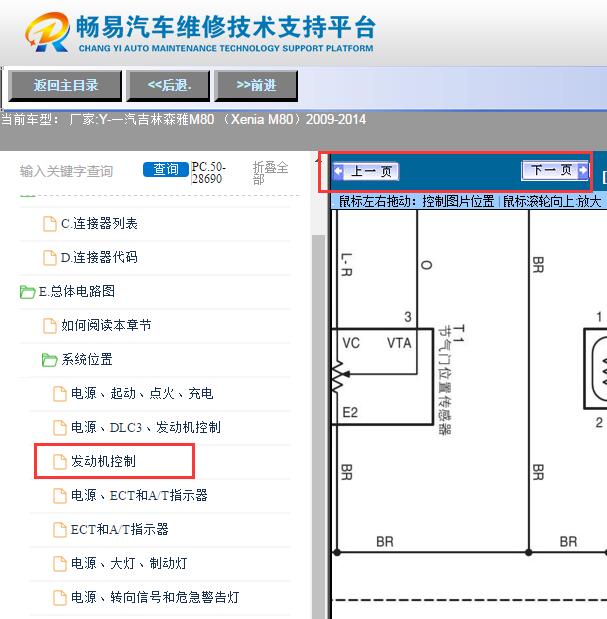The height and width of the screenshot is (619, 607).
Task: Open the ECT和A/T指示器 entry
Action: pyautogui.click(x=119, y=529)
